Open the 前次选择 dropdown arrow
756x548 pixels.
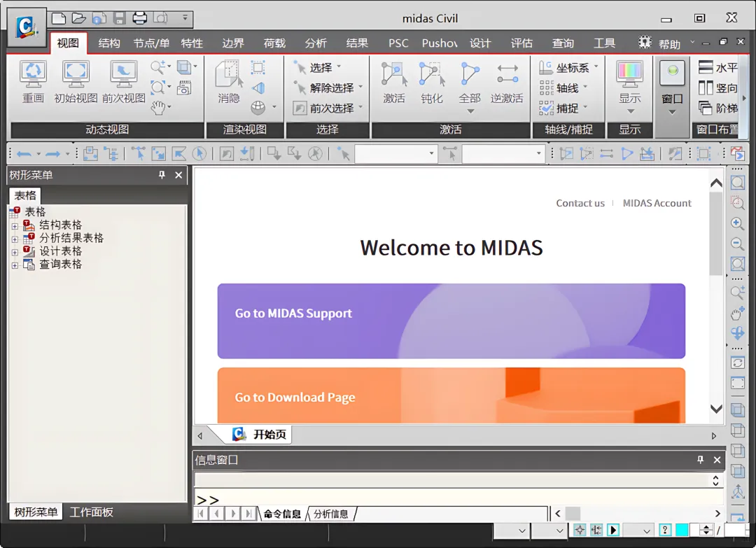[x=360, y=108]
